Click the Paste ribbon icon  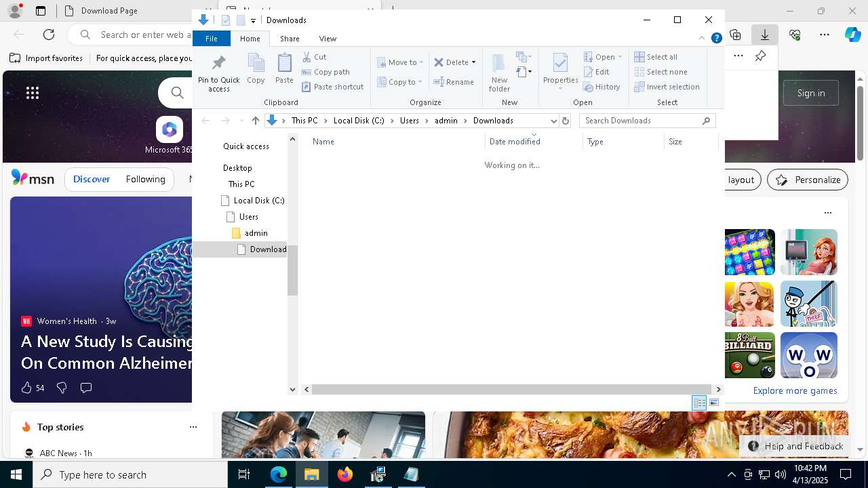pyautogui.click(x=284, y=68)
